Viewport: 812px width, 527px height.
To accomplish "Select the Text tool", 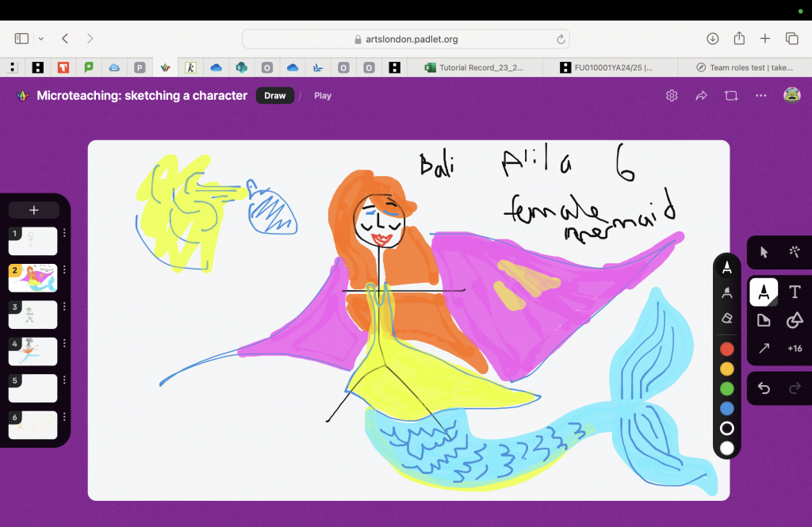I will point(795,292).
